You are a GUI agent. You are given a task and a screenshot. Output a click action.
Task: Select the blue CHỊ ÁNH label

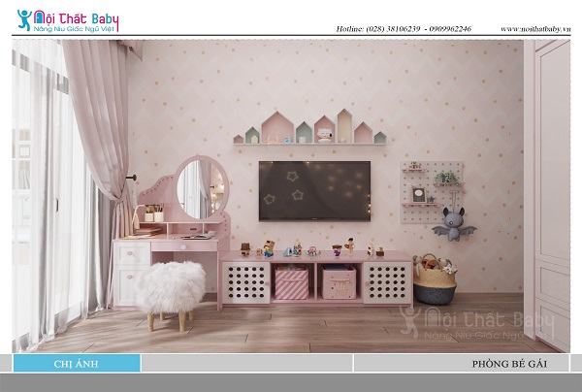click(x=77, y=363)
